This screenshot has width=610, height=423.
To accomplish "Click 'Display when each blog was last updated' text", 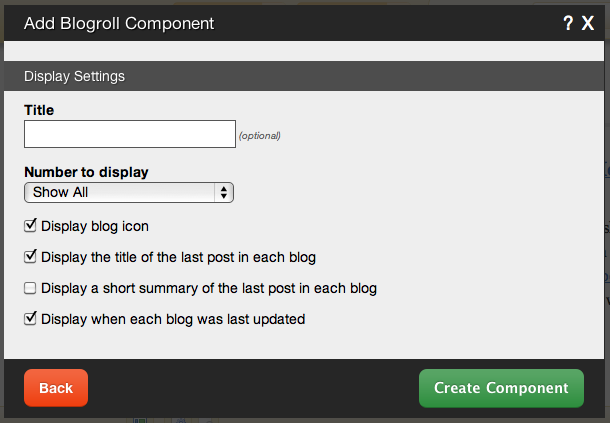I will [172, 320].
